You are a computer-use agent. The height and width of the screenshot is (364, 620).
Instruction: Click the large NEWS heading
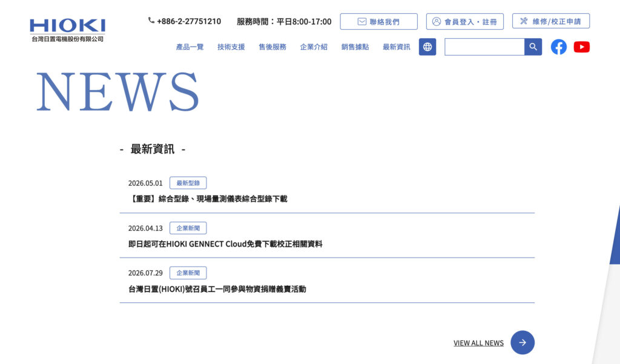[117, 91]
